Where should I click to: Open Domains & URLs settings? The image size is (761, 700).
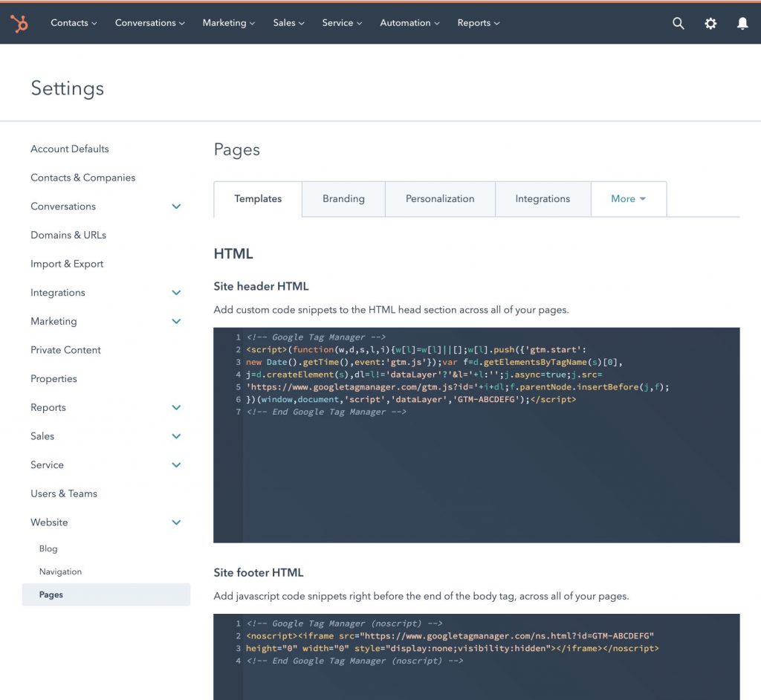tap(68, 235)
